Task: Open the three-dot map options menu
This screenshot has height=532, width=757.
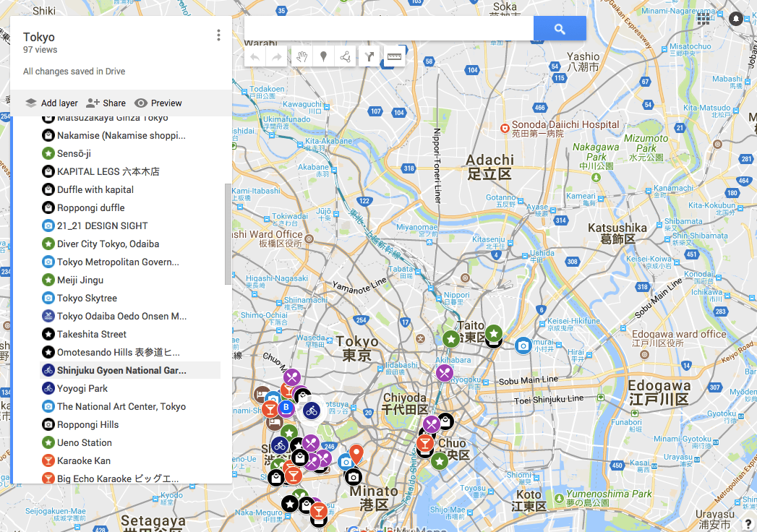Action: 218,35
